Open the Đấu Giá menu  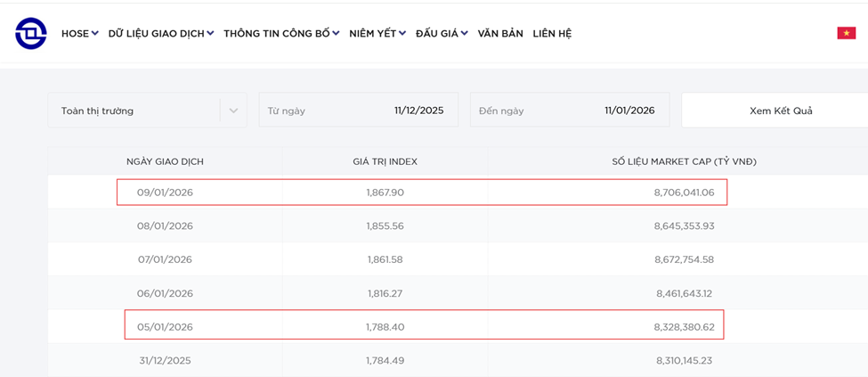click(x=442, y=34)
